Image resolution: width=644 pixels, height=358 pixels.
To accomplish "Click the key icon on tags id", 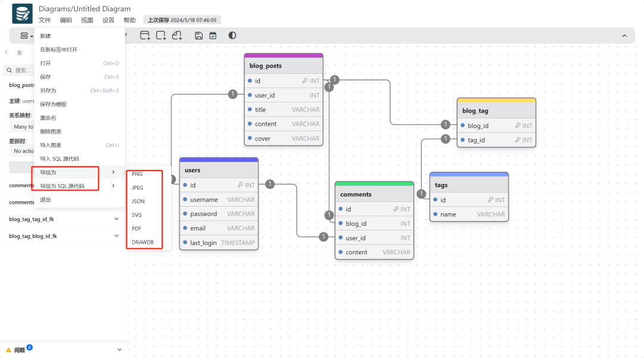I will 490,200.
